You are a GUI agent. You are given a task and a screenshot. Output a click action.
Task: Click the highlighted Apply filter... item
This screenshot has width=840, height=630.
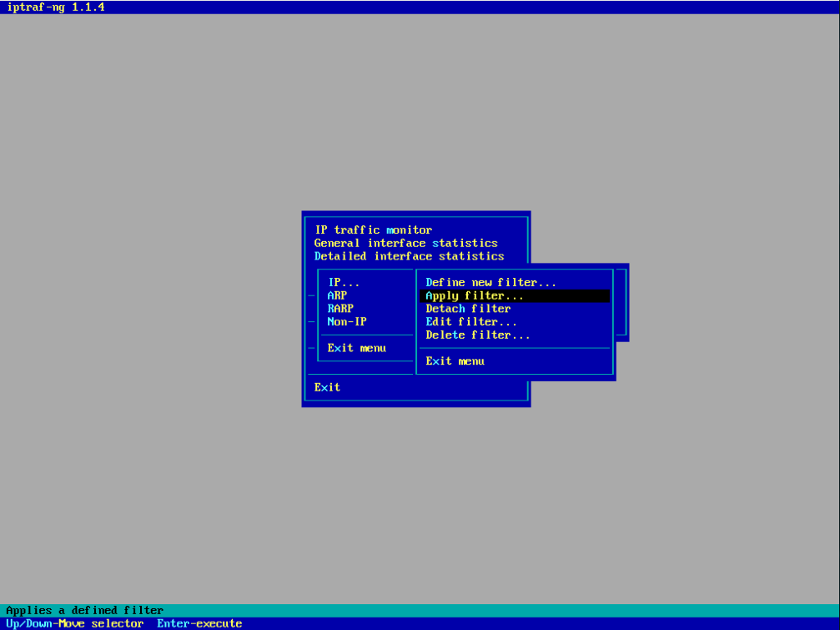(x=475, y=296)
